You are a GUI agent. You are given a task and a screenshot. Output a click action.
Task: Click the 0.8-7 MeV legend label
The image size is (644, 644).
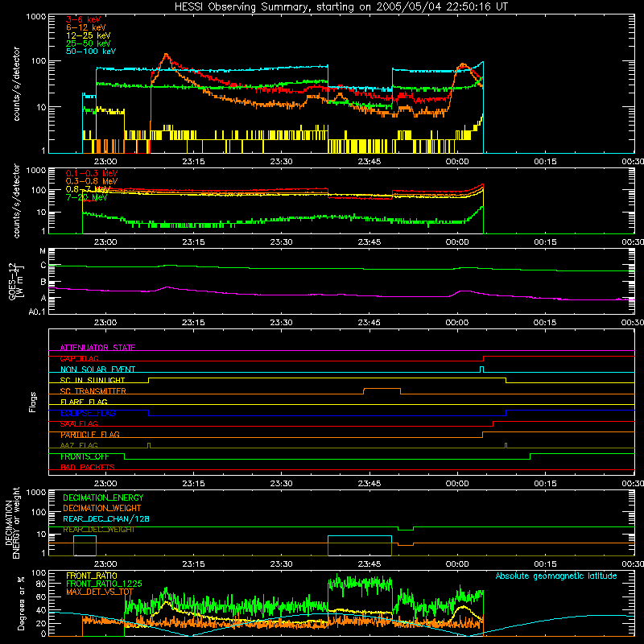tap(88, 189)
